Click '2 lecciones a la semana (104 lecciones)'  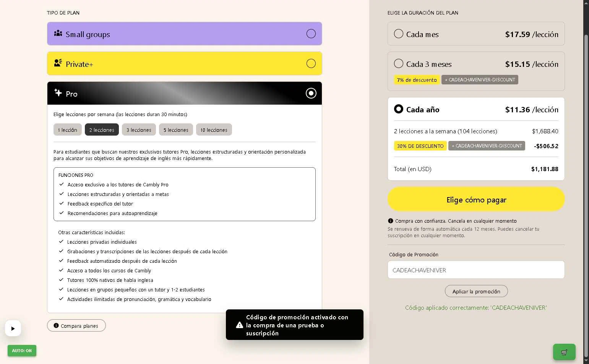[446, 131]
